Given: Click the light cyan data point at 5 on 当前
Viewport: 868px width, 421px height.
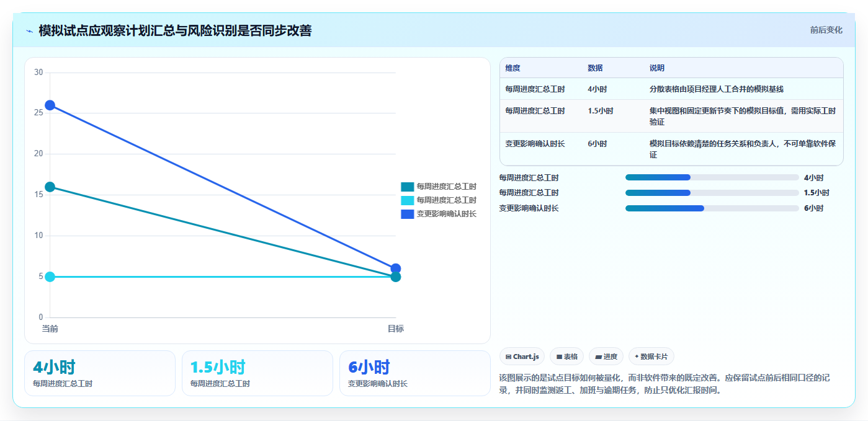Looking at the screenshot, I should coord(50,277).
